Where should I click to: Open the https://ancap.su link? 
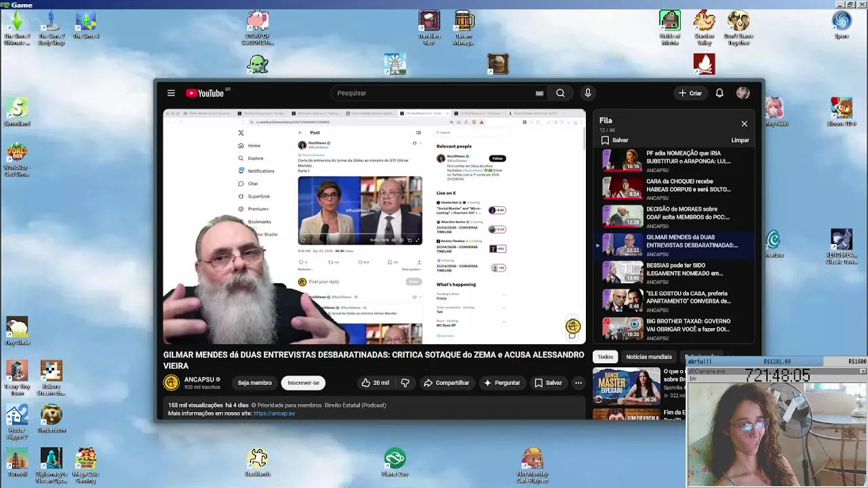[x=274, y=413]
